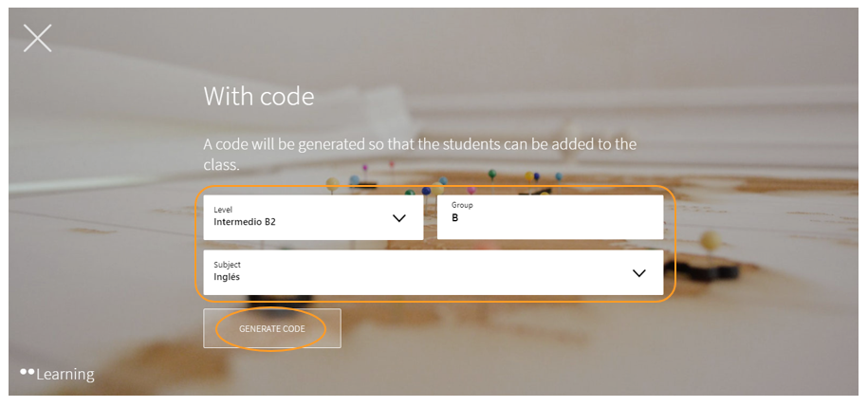Image resolution: width=868 pixels, height=407 pixels.
Task: Click the Learning brand text
Action: coord(65,375)
